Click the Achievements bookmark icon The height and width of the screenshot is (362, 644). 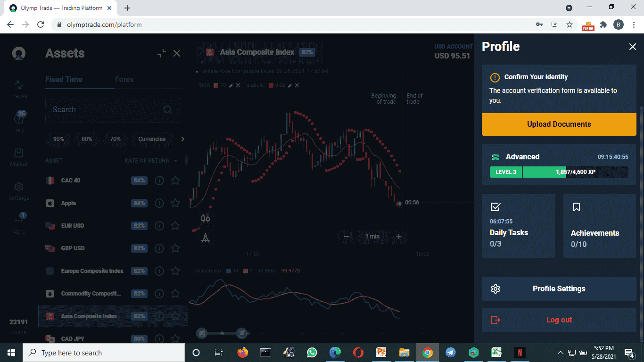tap(576, 207)
